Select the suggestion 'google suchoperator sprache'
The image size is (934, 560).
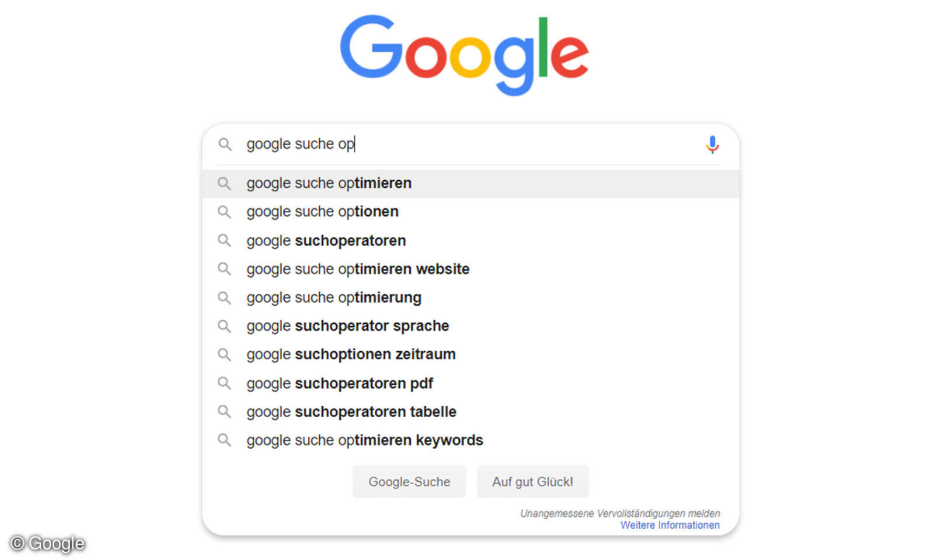[x=347, y=326]
